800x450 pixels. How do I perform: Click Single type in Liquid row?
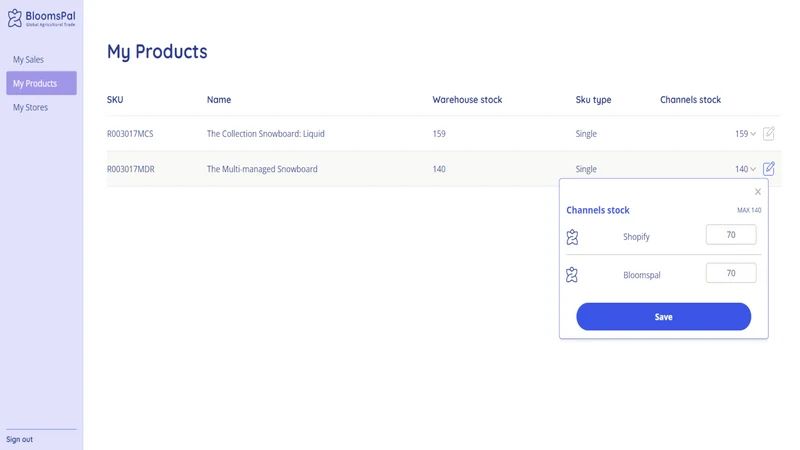[x=586, y=134]
